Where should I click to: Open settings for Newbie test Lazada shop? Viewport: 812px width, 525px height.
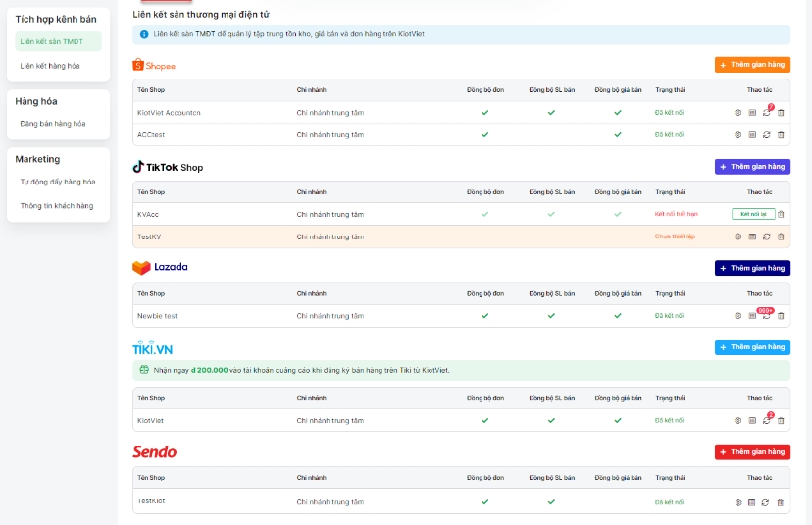(x=737, y=316)
